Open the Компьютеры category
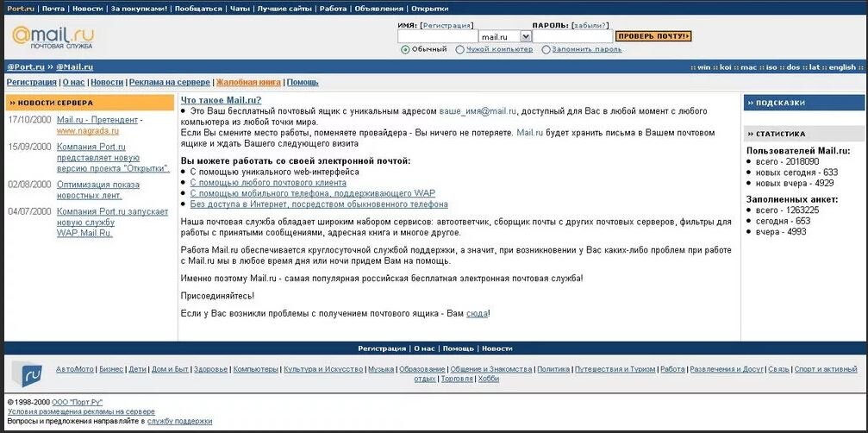868x433 pixels. [256, 369]
